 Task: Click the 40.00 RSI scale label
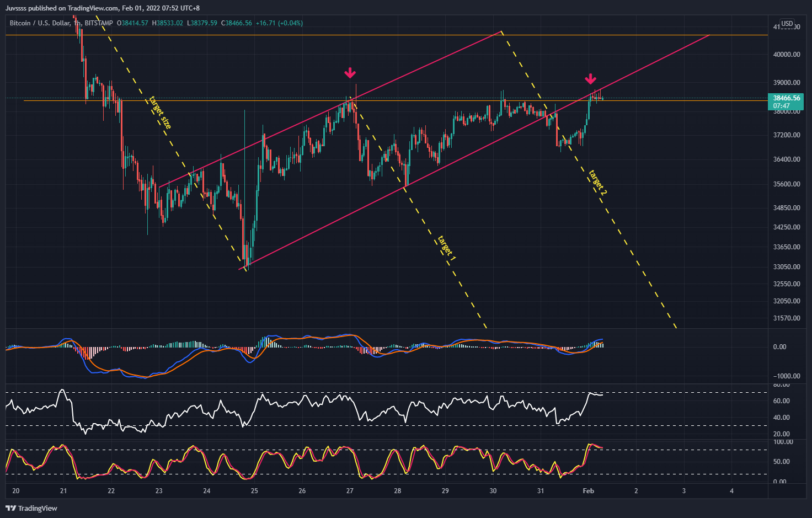pyautogui.click(x=782, y=418)
